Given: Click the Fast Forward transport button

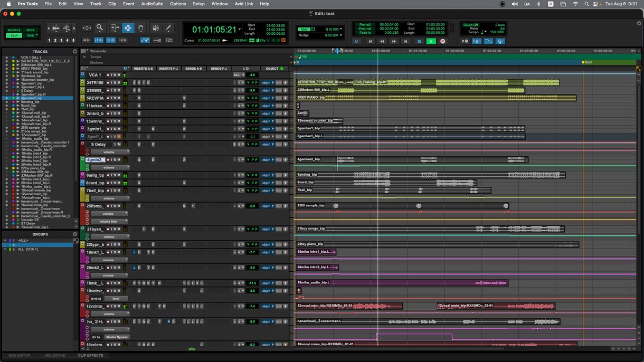Looking at the screenshot, I should 394,41.
